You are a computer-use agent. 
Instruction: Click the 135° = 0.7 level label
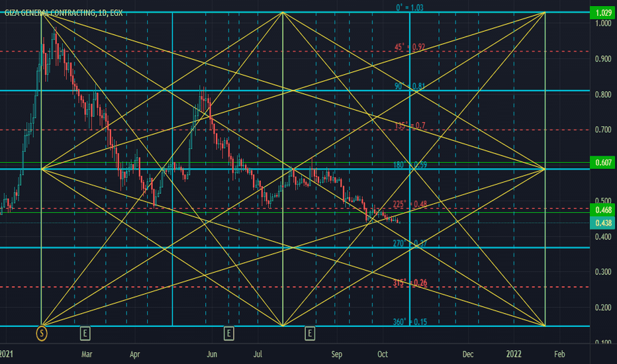410,126
